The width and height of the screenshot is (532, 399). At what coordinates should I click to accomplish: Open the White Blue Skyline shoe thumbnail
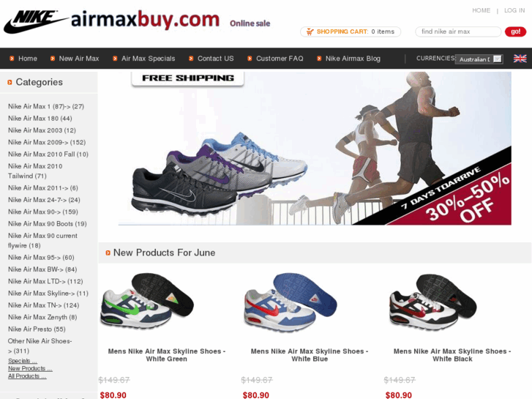[290, 303]
